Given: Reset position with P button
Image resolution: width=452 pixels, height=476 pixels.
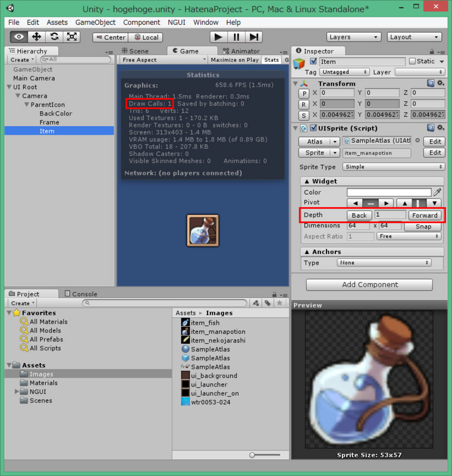Looking at the screenshot, I should [x=304, y=93].
